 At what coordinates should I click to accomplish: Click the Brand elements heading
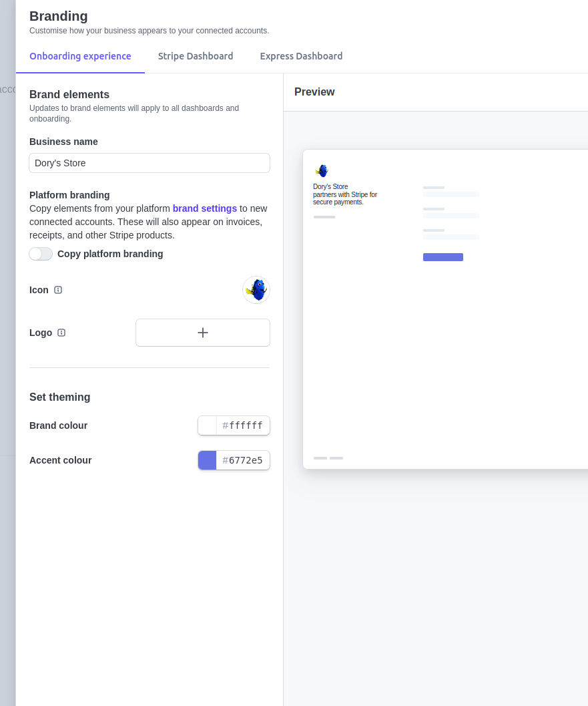pos(69,95)
